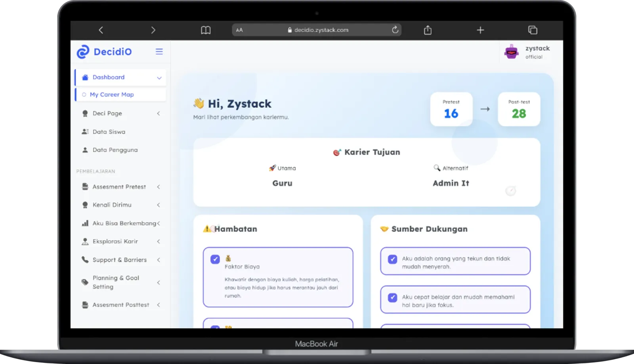634x364 pixels.
Task: Click the Support & Barriers phone icon
Action: (85, 260)
